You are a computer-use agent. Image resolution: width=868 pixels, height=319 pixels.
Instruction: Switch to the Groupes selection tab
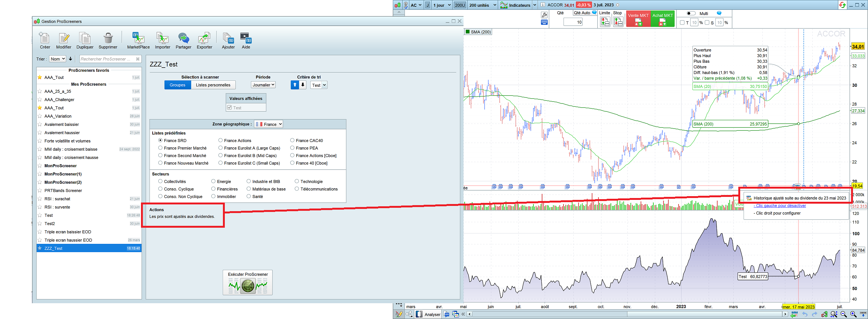177,85
